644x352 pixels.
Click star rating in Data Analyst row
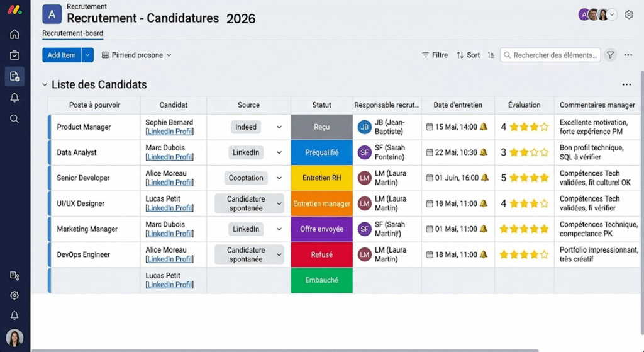tap(529, 152)
